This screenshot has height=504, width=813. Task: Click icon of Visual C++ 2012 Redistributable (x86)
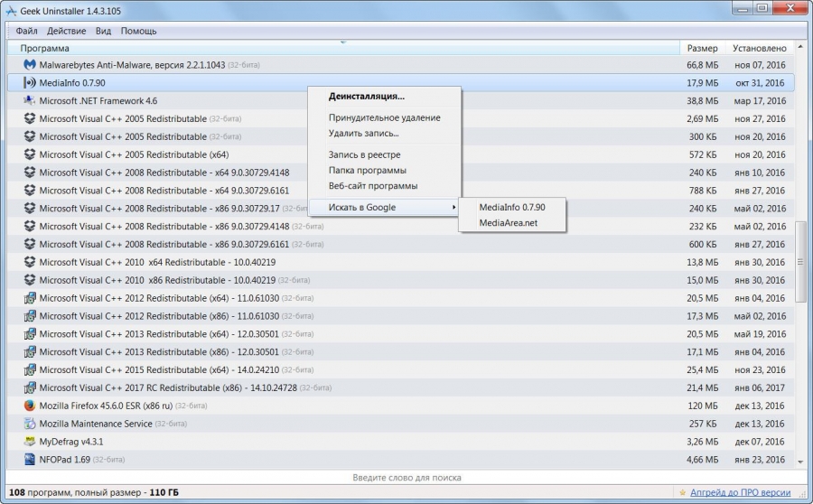pyautogui.click(x=30, y=316)
